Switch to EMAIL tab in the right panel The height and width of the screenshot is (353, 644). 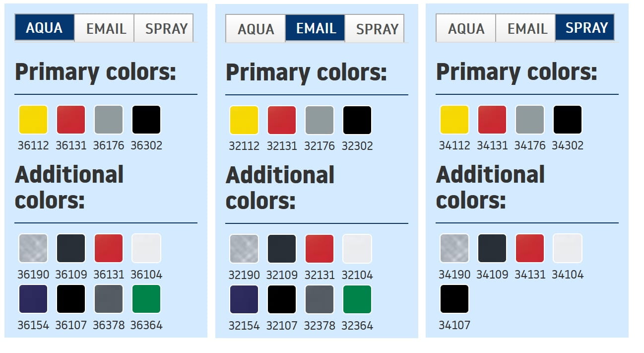pos(527,28)
